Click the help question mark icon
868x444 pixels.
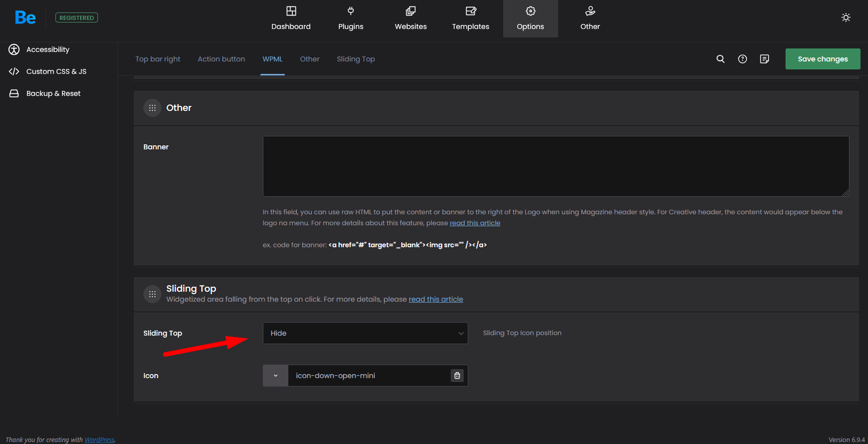742,59
